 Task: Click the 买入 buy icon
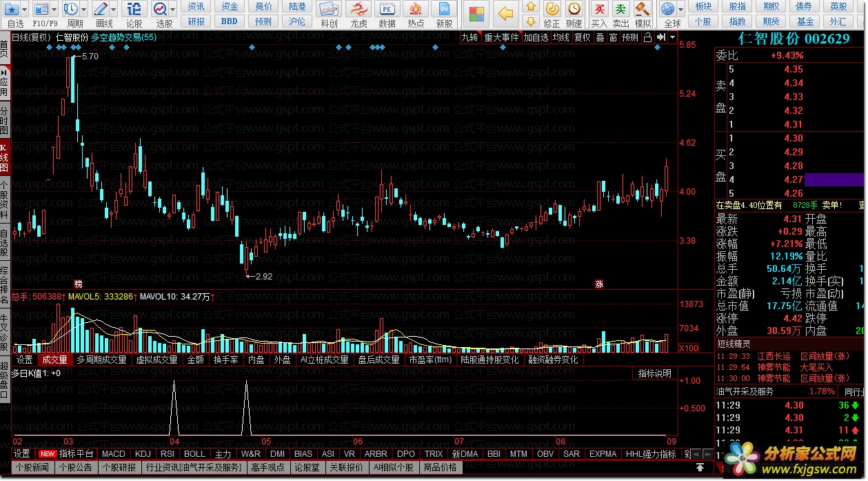point(600,9)
